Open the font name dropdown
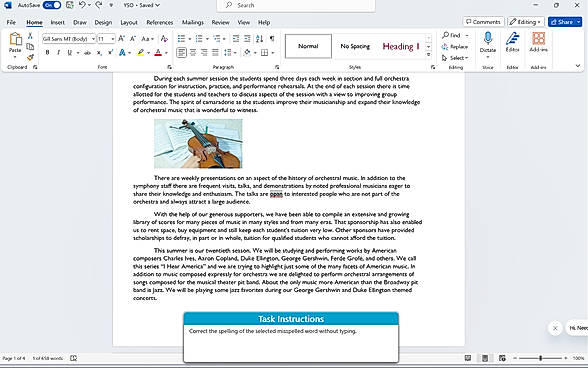This screenshot has height=368, width=588. click(x=93, y=39)
